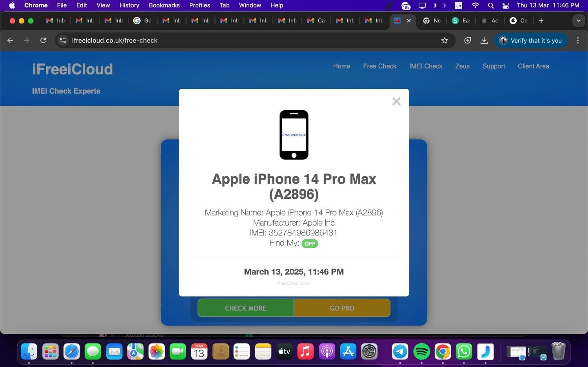Open the Bookmarks menu
The image size is (588, 367).
(164, 5)
